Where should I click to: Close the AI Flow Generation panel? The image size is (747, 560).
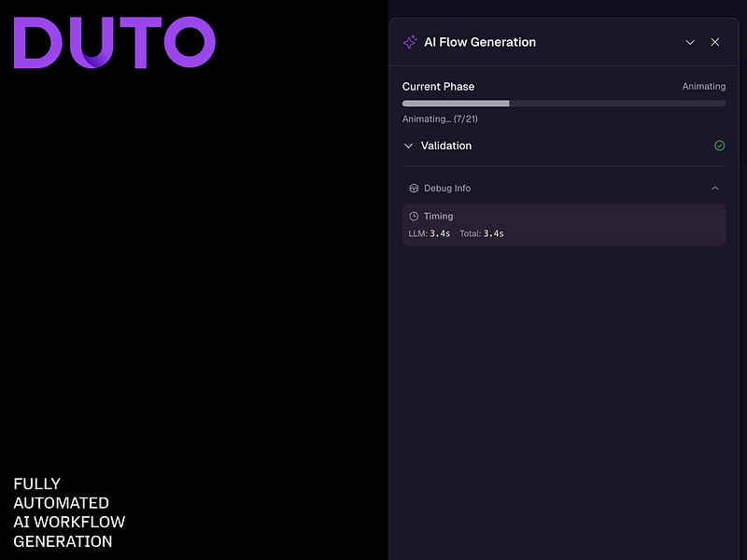pyautogui.click(x=714, y=42)
